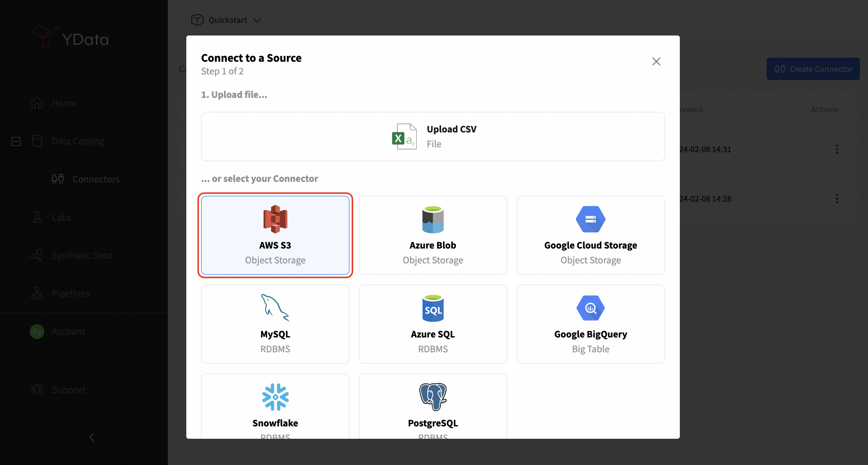Screen dimensions: 868x465
Task: Click the Synthetic Data icon
Action: tap(37, 255)
